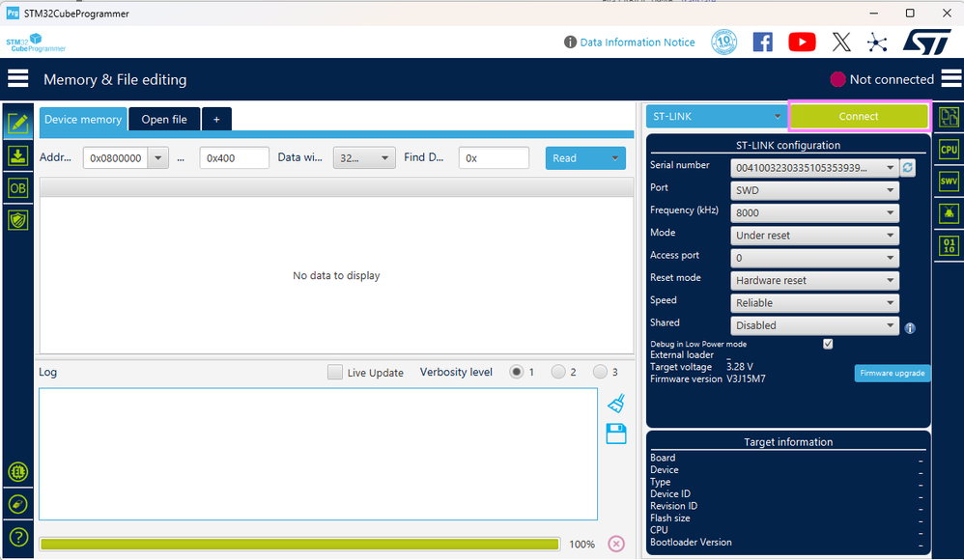964x560 pixels.
Task: Refresh the ST-LINK serial number list
Action: (x=907, y=168)
